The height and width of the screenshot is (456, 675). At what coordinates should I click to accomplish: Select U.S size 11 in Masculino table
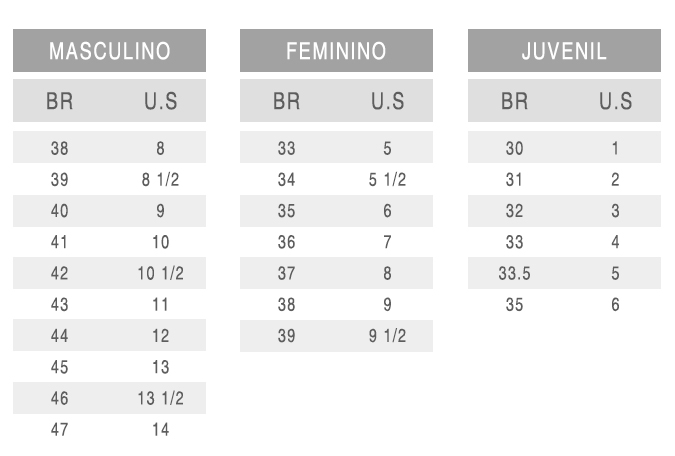160,304
